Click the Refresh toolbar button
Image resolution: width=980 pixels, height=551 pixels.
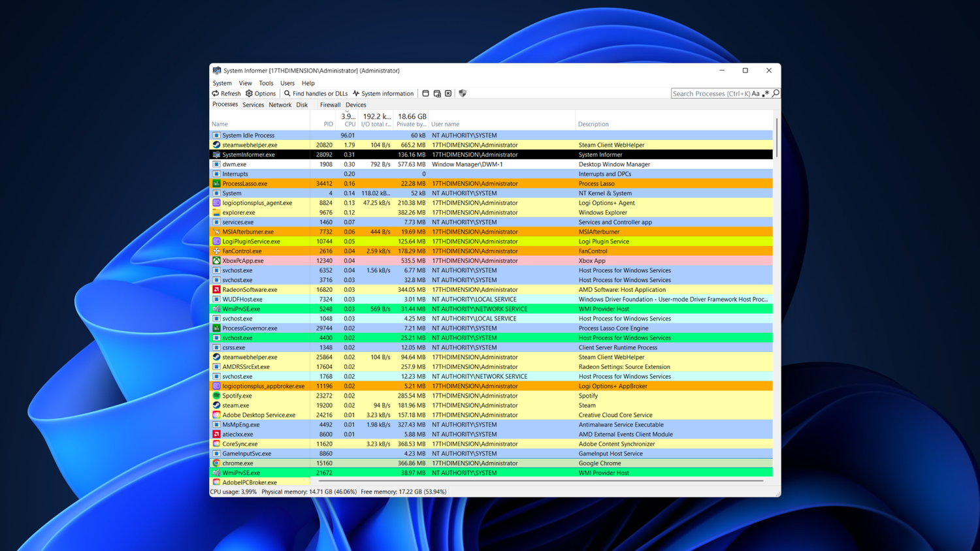(226, 93)
